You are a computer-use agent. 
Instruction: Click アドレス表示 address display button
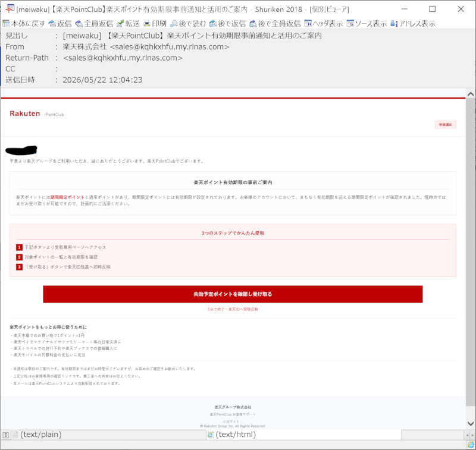coord(413,23)
